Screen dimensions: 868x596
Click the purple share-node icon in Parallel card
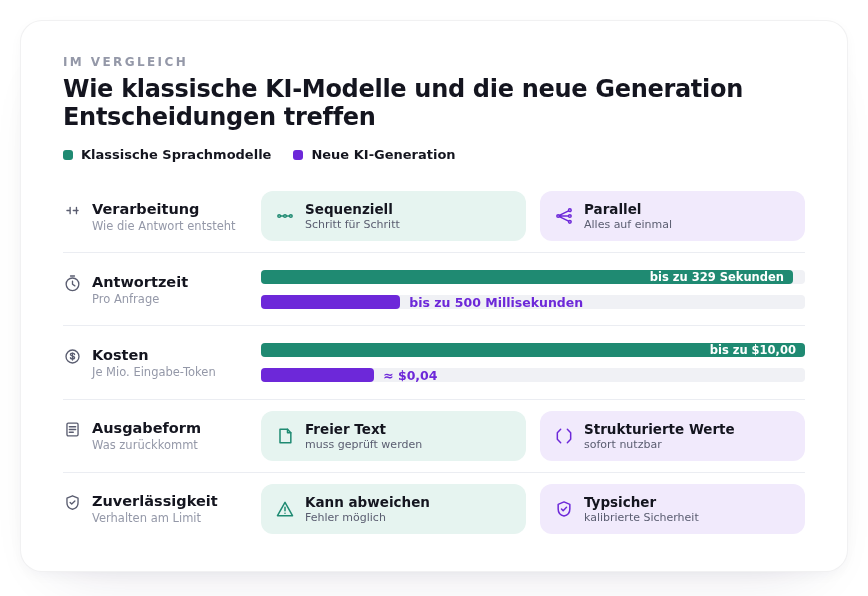564,216
